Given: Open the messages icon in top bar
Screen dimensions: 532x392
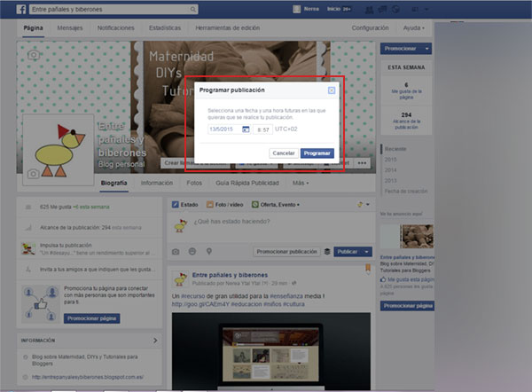Looking at the screenshot, I should pyautogui.click(x=382, y=10).
